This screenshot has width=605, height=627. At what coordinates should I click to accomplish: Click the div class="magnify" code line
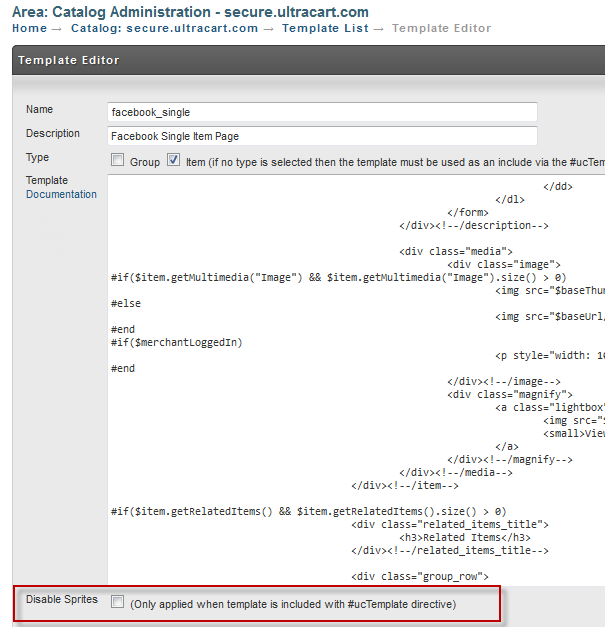click(510, 395)
